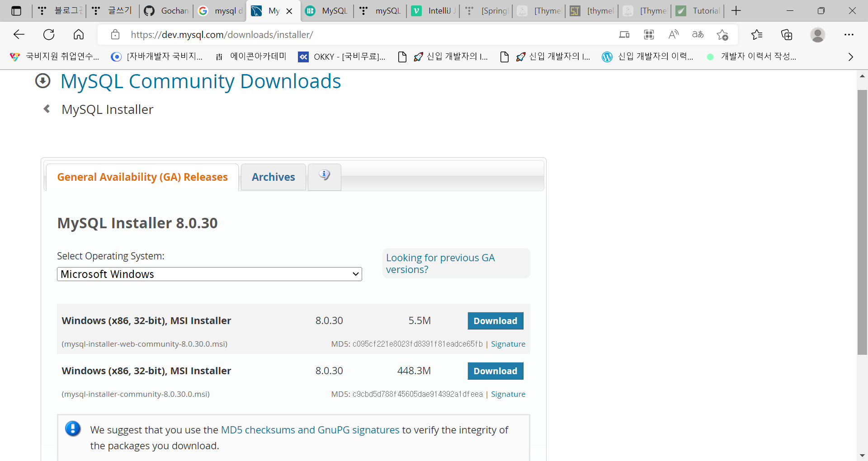Click the back chevron beside MySQL Installer
The height and width of the screenshot is (461, 868).
[x=47, y=109]
